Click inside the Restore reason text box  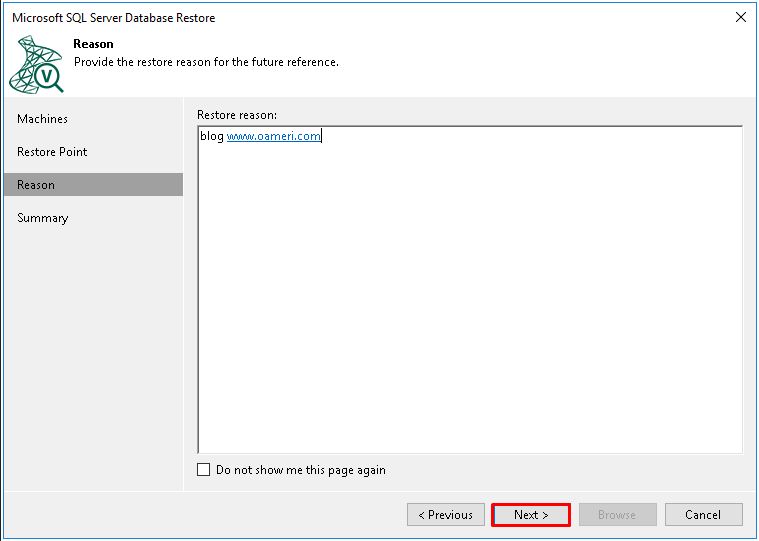click(470, 290)
